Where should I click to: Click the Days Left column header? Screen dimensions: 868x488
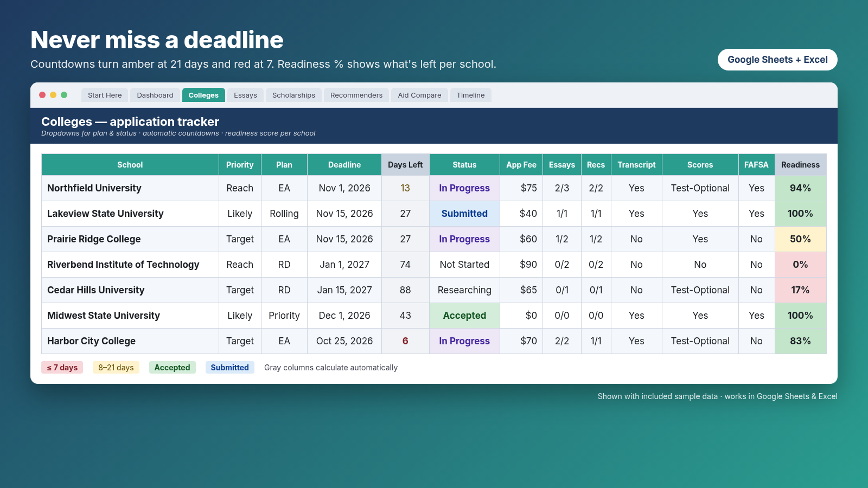pyautogui.click(x=405, y=165)
